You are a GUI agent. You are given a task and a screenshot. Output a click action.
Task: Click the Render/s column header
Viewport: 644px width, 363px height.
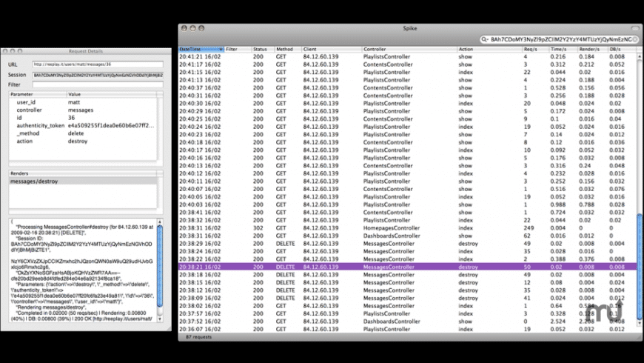(x=590, y=50)
